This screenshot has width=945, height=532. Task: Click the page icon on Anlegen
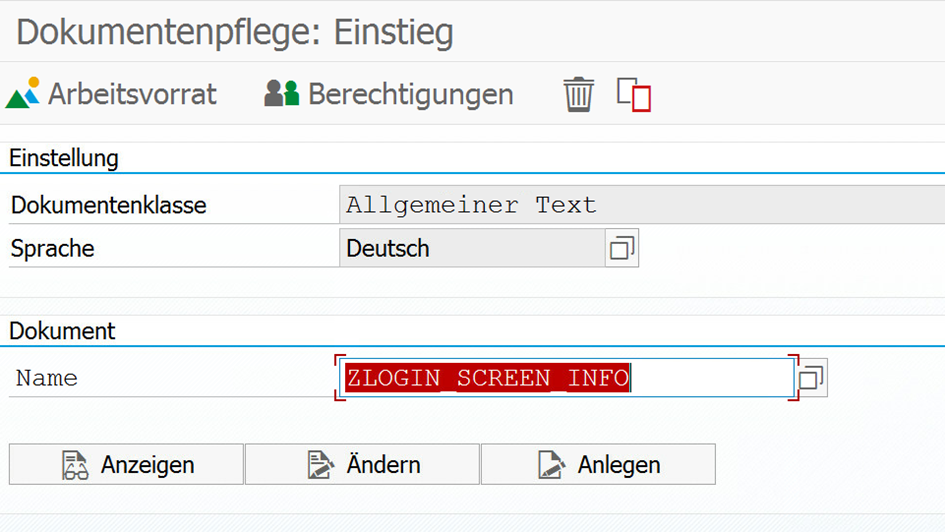(x=551, y=465)
